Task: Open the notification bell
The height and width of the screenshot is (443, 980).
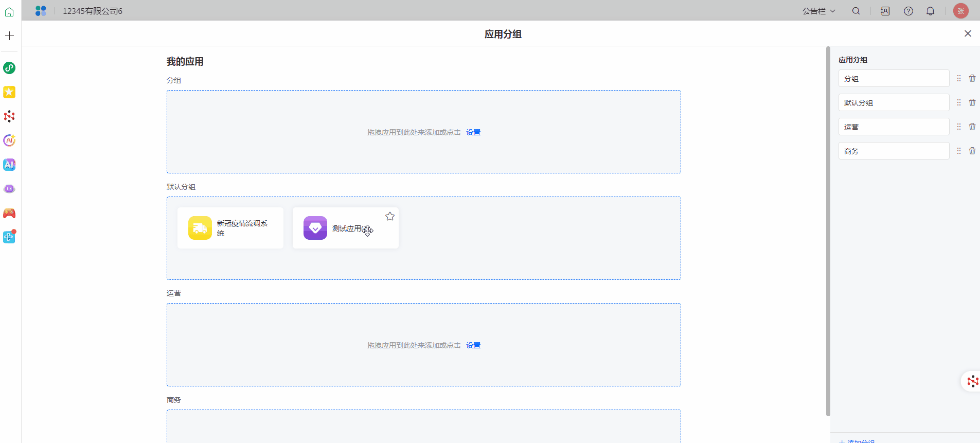Action: (930, 11)
